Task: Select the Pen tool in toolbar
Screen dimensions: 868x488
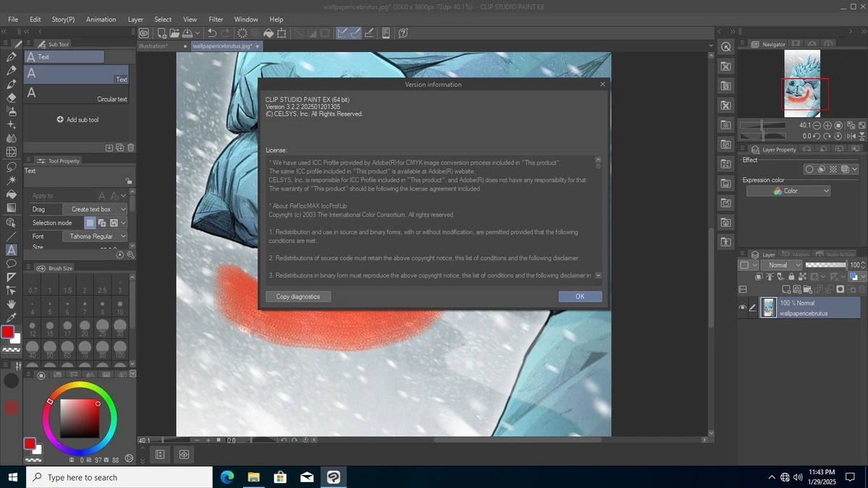Action: pos(11,56)
